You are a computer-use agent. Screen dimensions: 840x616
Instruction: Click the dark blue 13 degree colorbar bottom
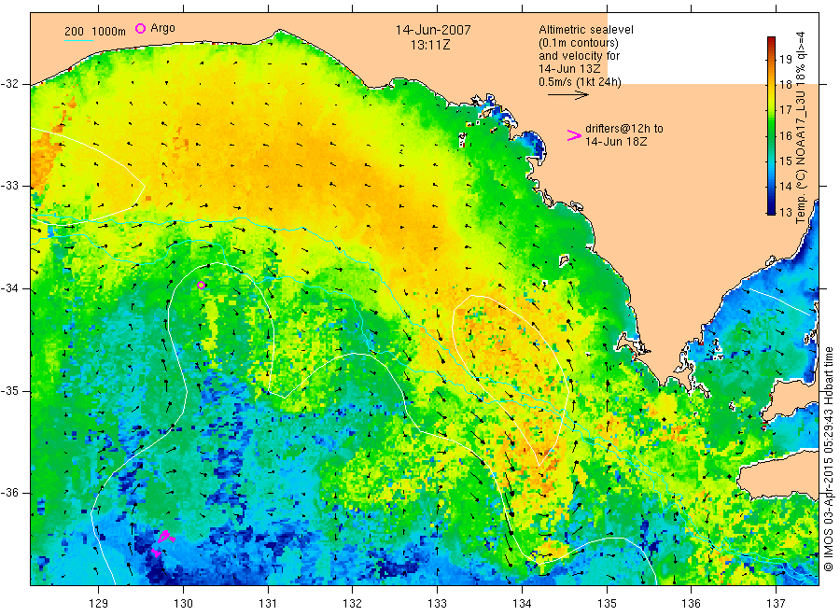tap(771, 211)
